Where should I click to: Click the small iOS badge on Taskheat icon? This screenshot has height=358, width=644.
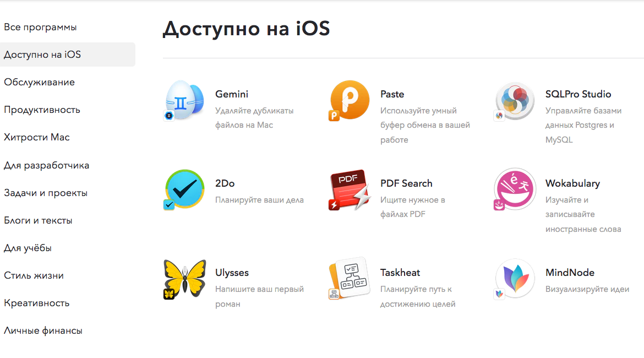[x=334, y=294]
